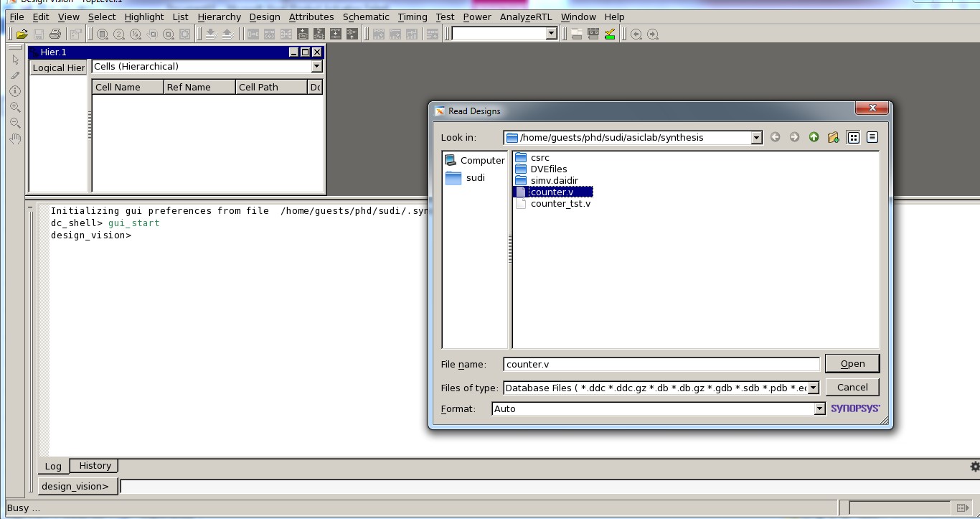980x519 pixels.
Task: Click the zoom level 2 icon in the toolbar
Action: click(119, 34)
